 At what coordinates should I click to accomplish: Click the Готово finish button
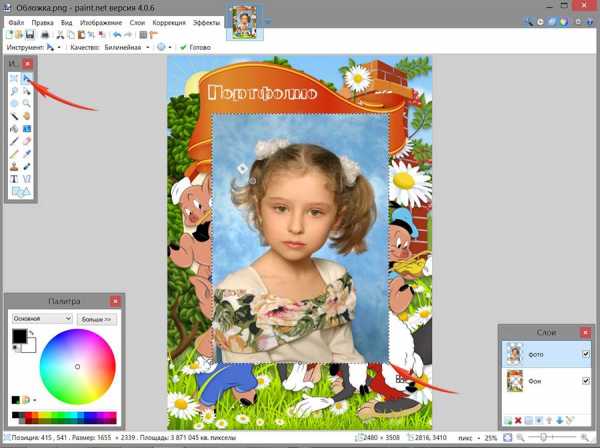(196, 47)
